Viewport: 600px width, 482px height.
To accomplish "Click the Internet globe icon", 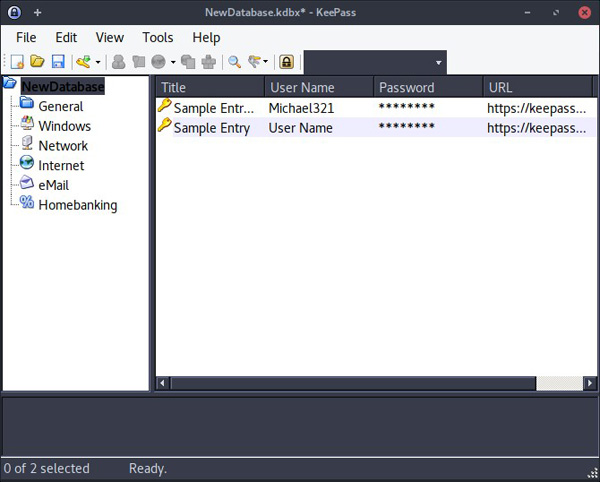I will tap(27, 162).
